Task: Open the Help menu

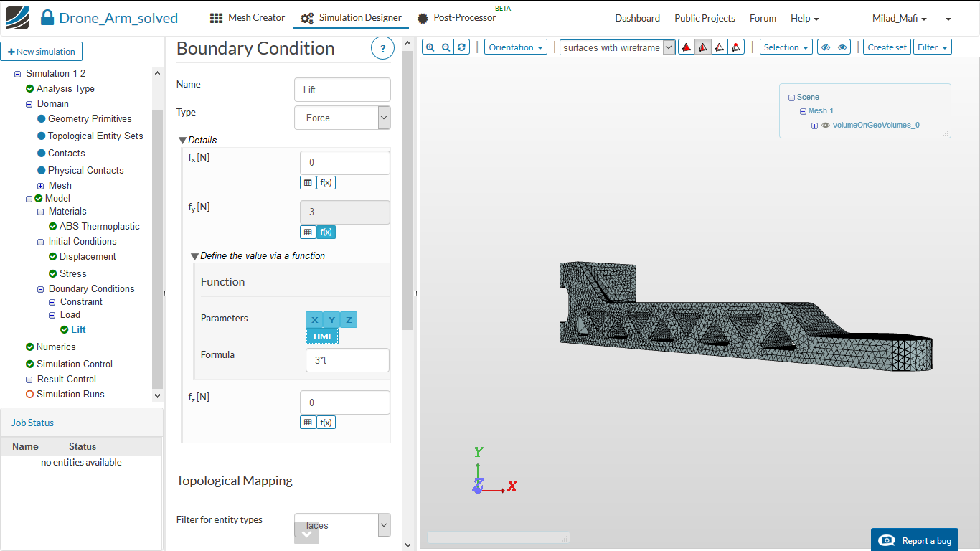Action: click(x=805, y=18)
